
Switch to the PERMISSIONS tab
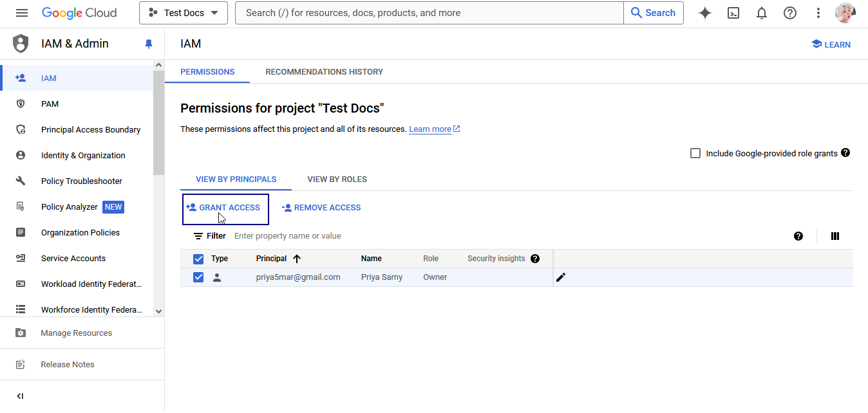207,72
